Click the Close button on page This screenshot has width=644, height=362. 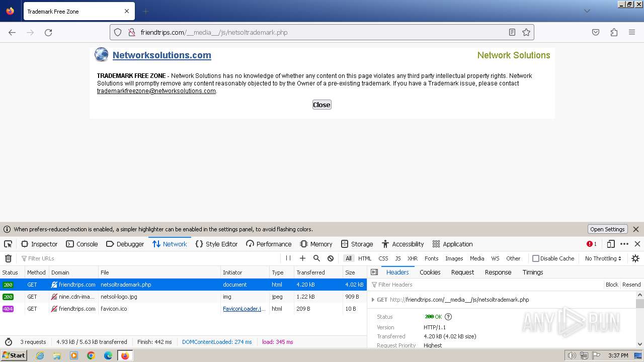click(321, 105)
